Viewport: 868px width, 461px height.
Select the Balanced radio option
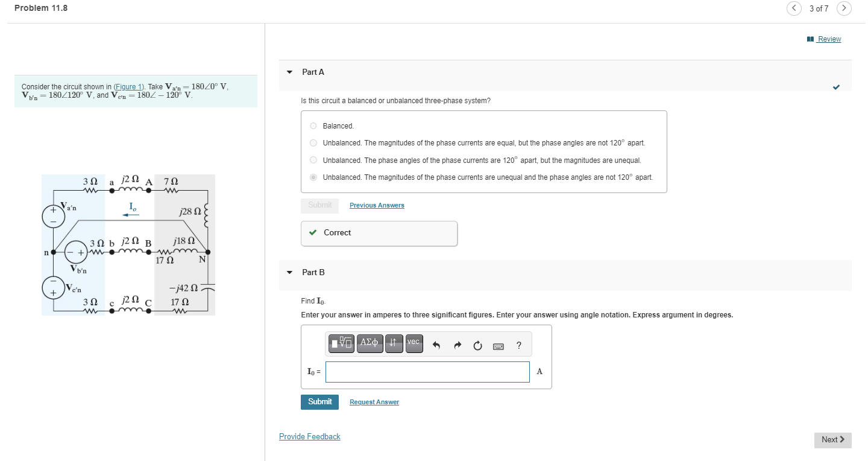pos(313,126)
